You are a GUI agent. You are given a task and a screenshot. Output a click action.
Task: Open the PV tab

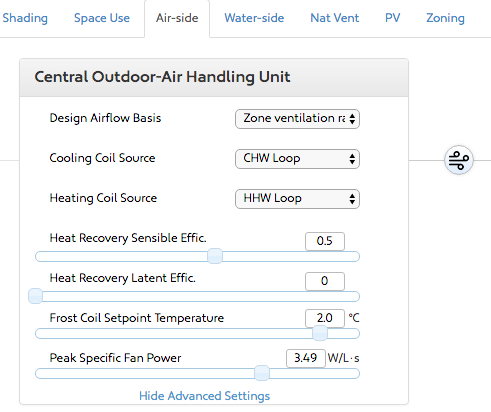tap(392, 18)
